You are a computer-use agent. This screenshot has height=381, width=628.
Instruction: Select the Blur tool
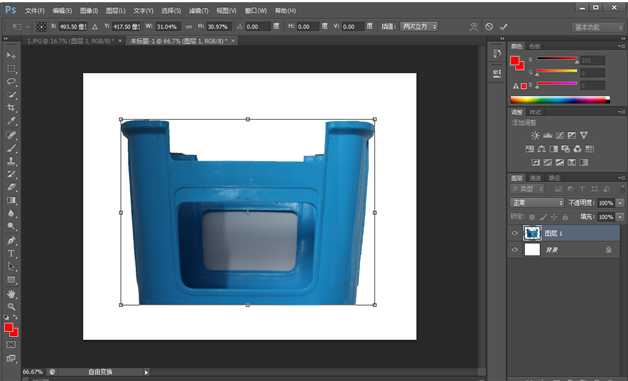point(11,214)
